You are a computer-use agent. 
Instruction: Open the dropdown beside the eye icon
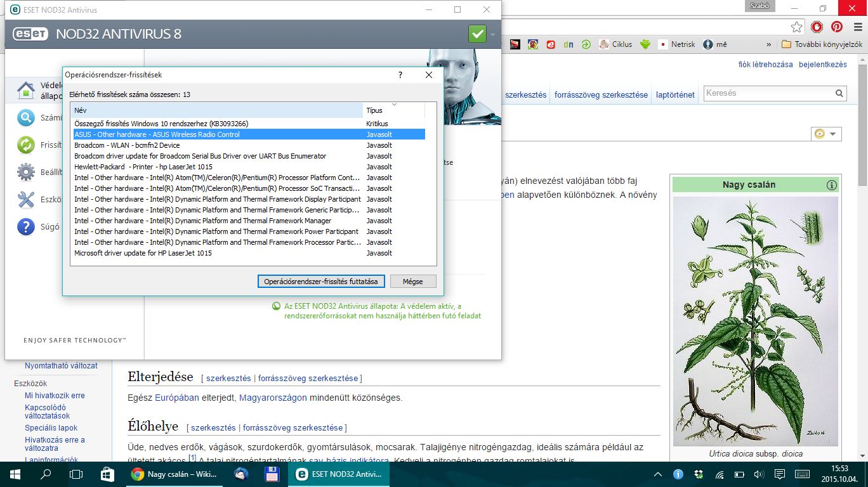832,134
